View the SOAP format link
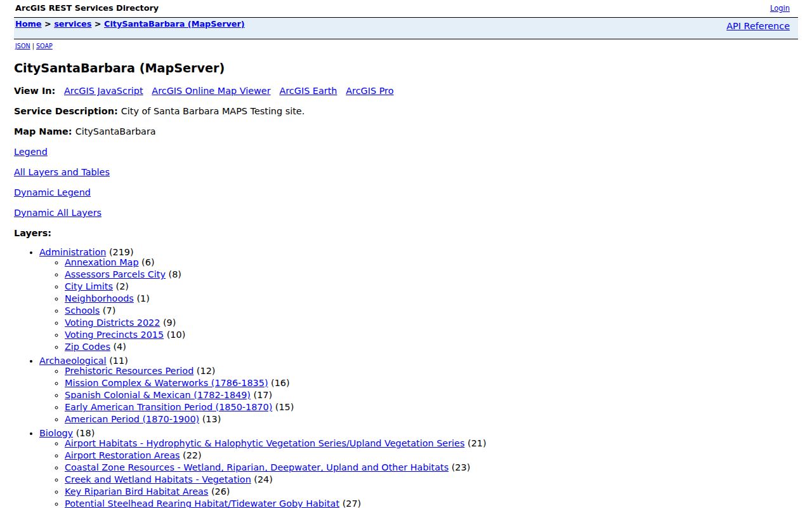Viewport: 812px width, 508px height. click(44, 46)
